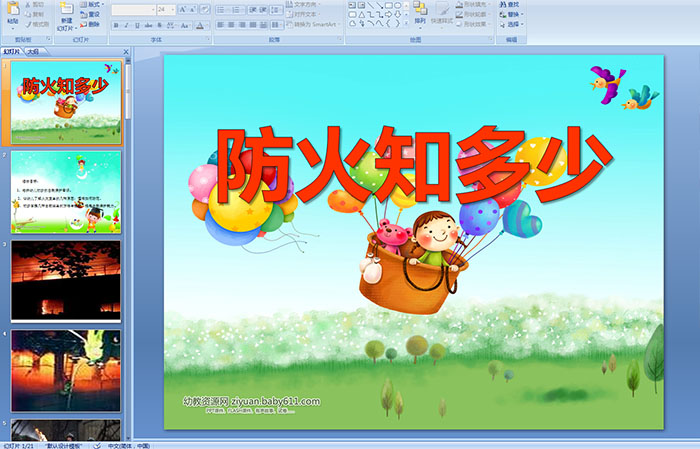Select the rectangle shape in gallery

pos(389,5)
